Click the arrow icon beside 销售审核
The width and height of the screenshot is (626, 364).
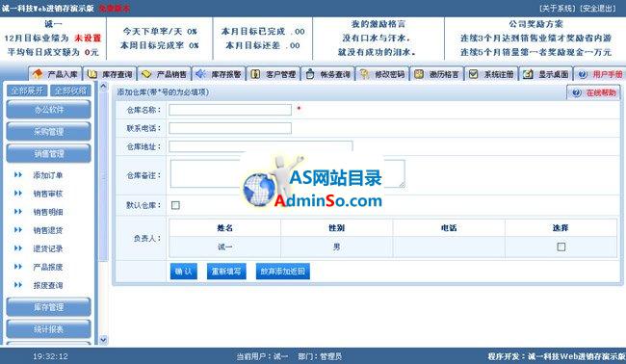click(x=18, y=194)
